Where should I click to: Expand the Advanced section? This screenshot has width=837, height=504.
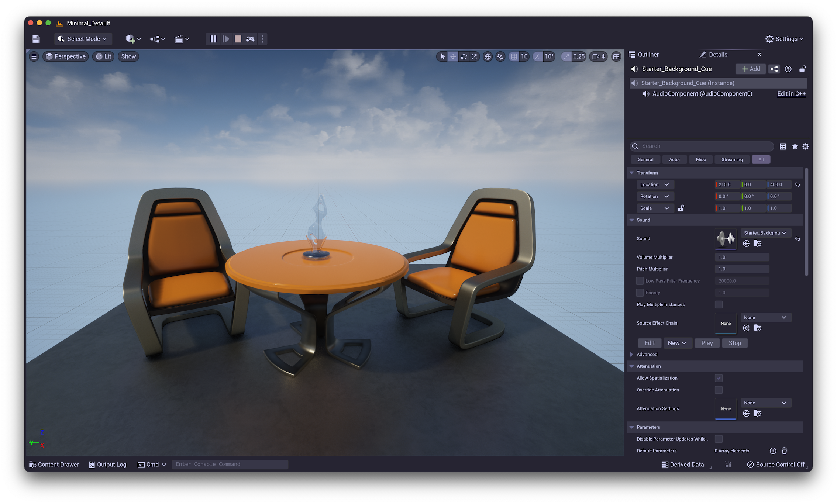tap(631, 354)
